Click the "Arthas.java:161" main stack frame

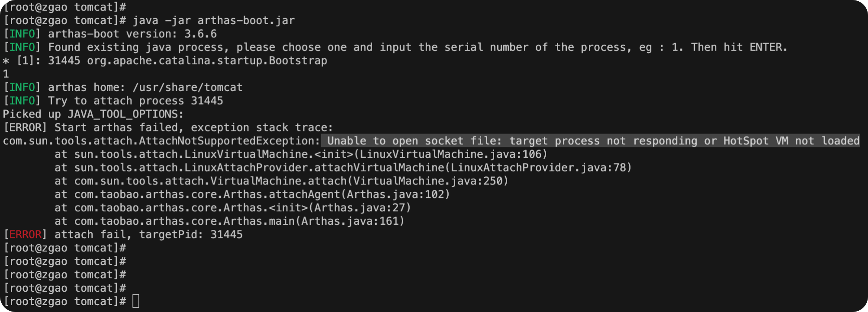353,221
